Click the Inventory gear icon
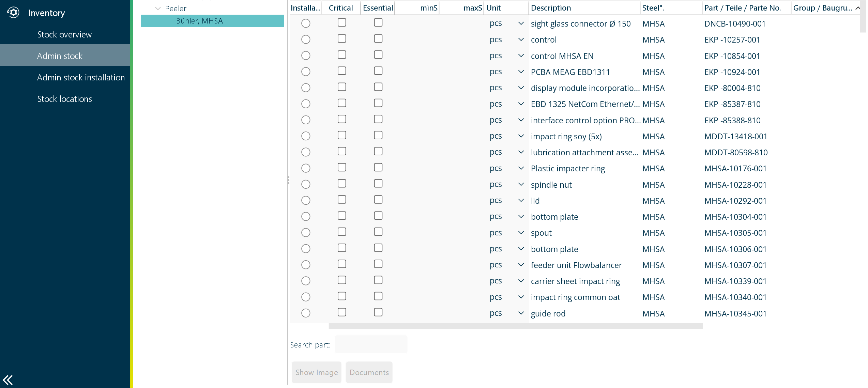Screen dimensions: 868x388 pyautogui.click(x=13, y=13)
